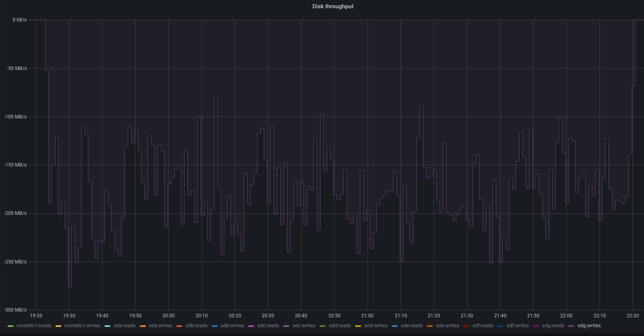Click the sdf:reads dark red series icon
Screen dimensions: 644x336
coord(466,326)
